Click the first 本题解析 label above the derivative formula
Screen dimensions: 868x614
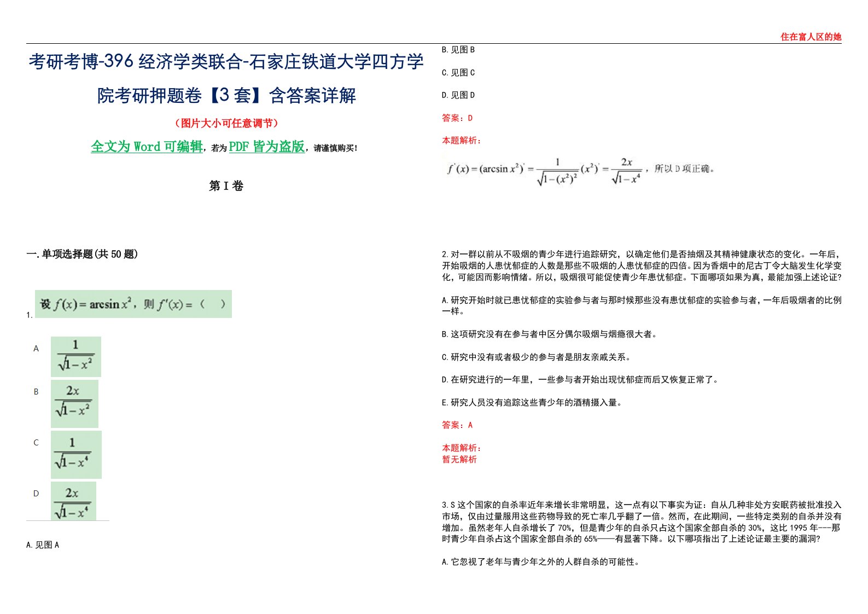click(x=462, y=141)
